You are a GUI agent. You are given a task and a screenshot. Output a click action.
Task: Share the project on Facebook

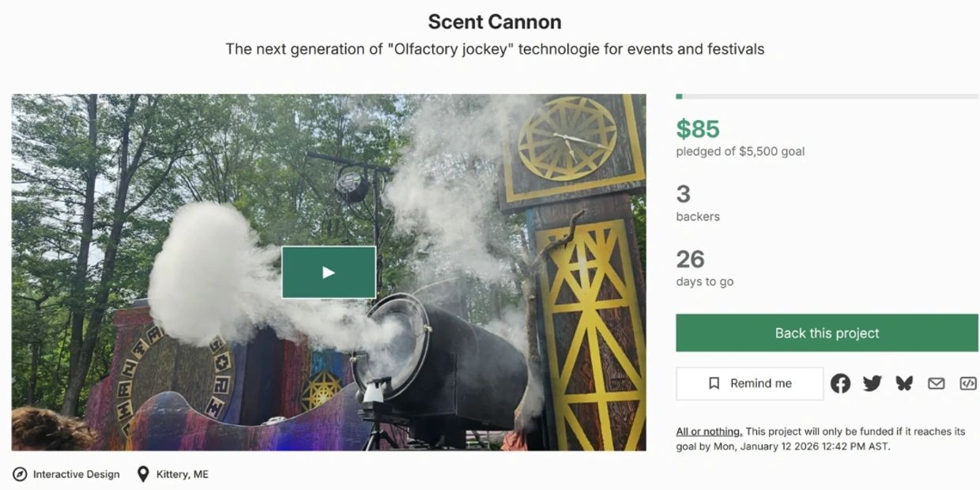(x=841, y=383)
